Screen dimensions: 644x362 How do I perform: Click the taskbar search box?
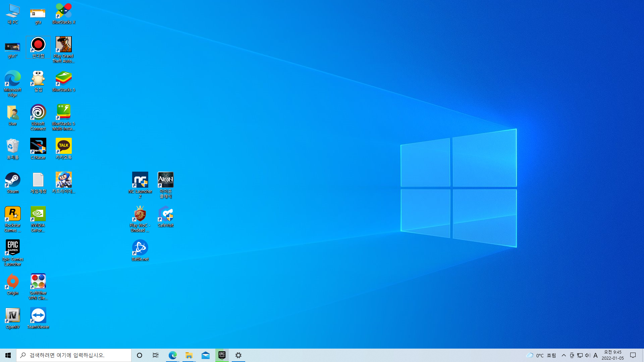[74, 355]
